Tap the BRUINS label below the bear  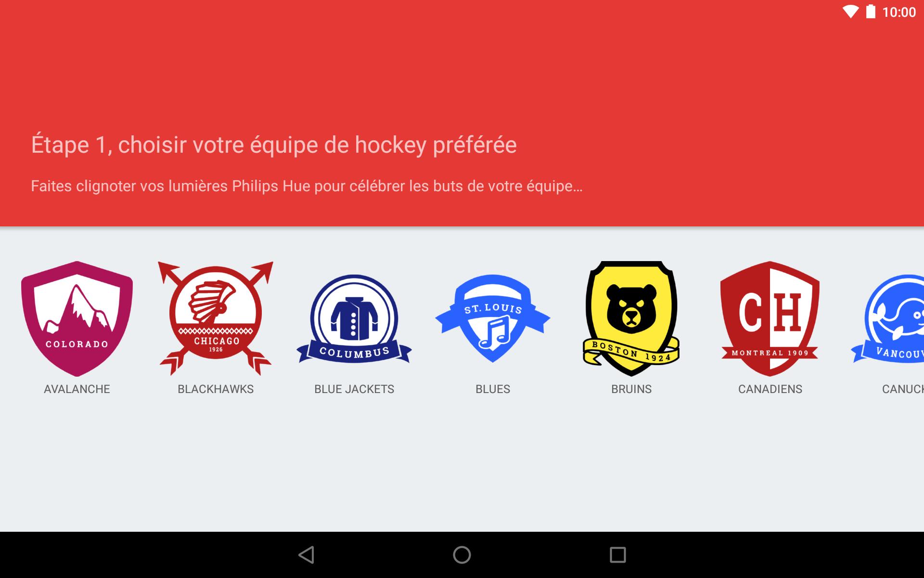[631, 389]
